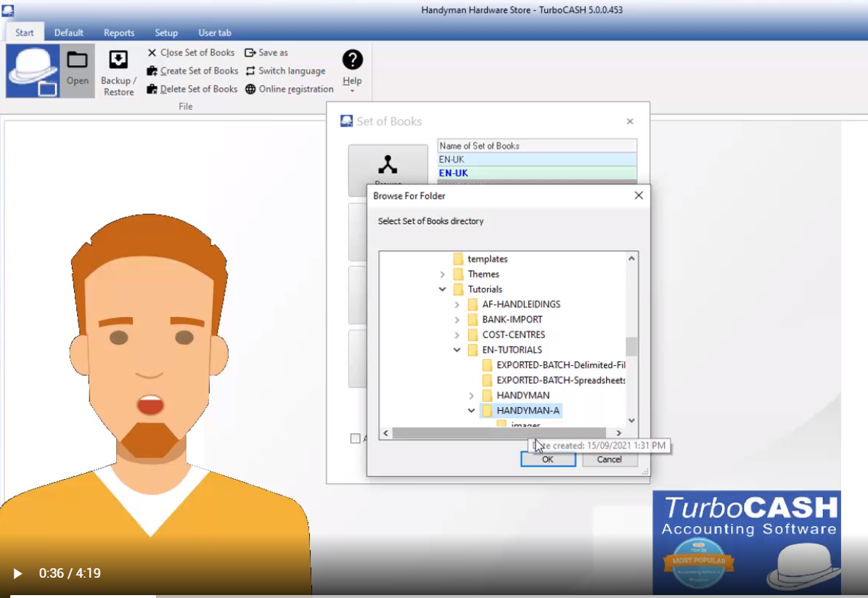Click the Backup / Restore icon
The height and width of the screenshot is (598, 868).
coord(118,60)
